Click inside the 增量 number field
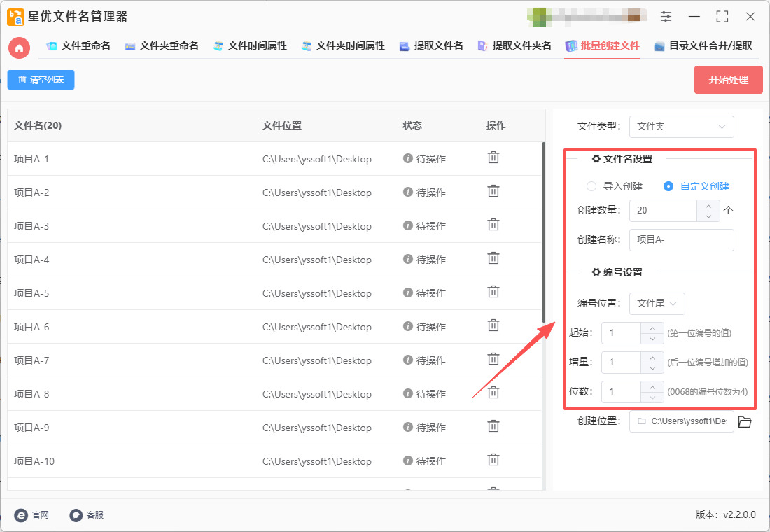 click(621, 363)
